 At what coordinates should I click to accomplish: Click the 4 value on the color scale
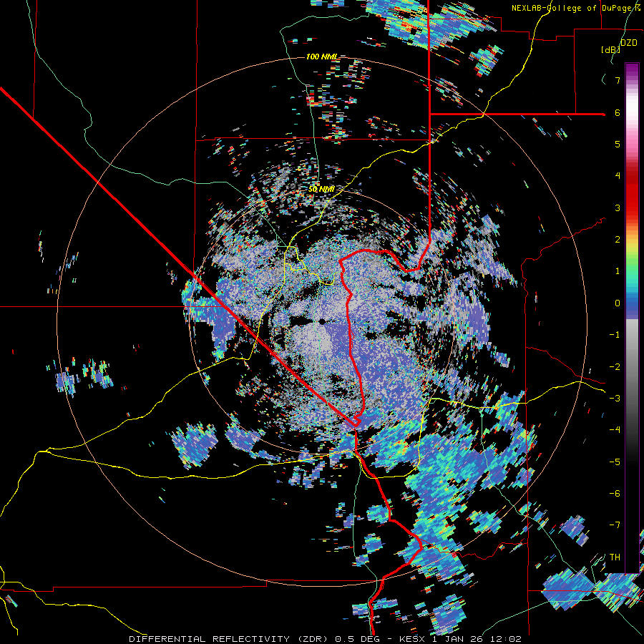pyautogui.click(x=618, y=176)
